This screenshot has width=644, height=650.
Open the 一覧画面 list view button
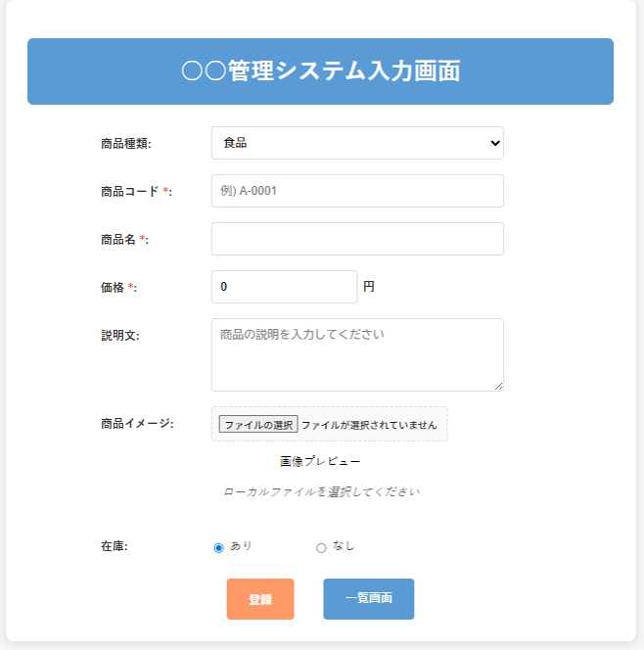[x=368, y=599]
